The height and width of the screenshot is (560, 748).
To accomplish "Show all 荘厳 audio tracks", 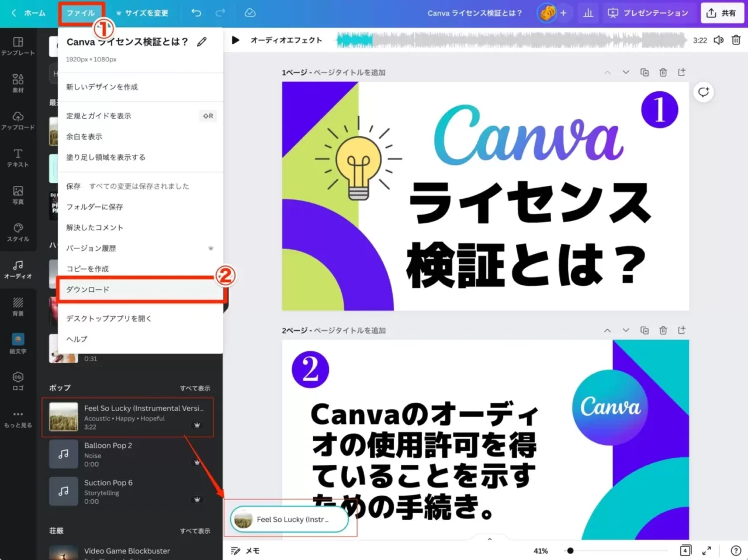I will click(x=195, y=531).
